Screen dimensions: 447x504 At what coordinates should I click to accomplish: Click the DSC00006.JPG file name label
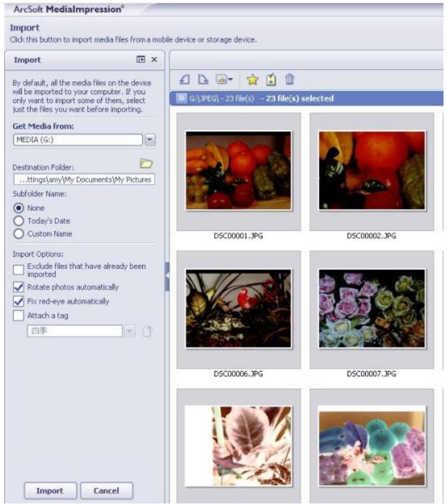(x=238, y=374)
